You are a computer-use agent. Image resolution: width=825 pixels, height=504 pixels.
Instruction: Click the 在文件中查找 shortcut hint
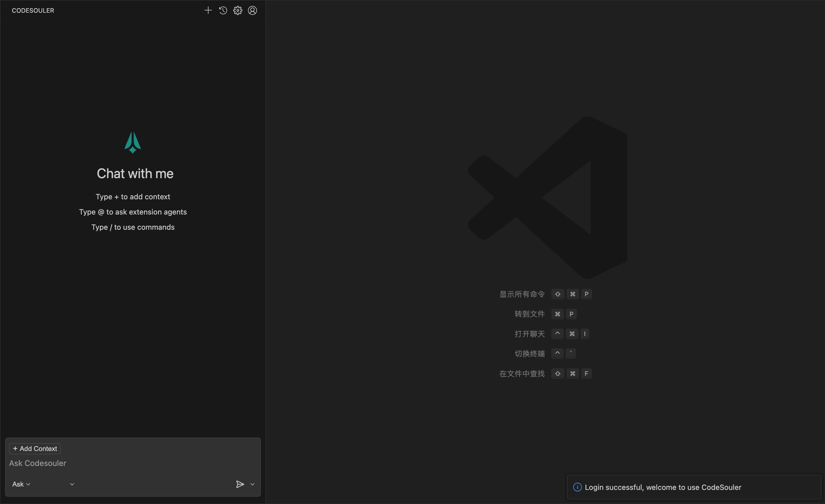coord(522,373)
